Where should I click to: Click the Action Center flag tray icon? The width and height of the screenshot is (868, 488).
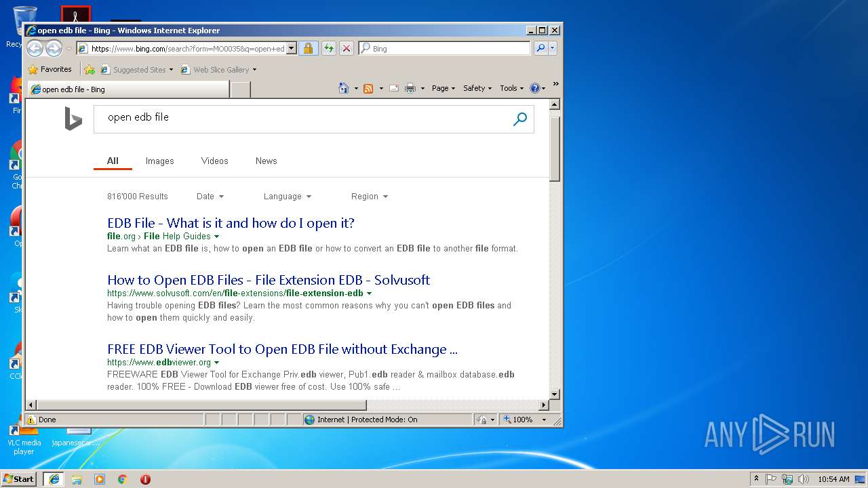pos(771,479)
